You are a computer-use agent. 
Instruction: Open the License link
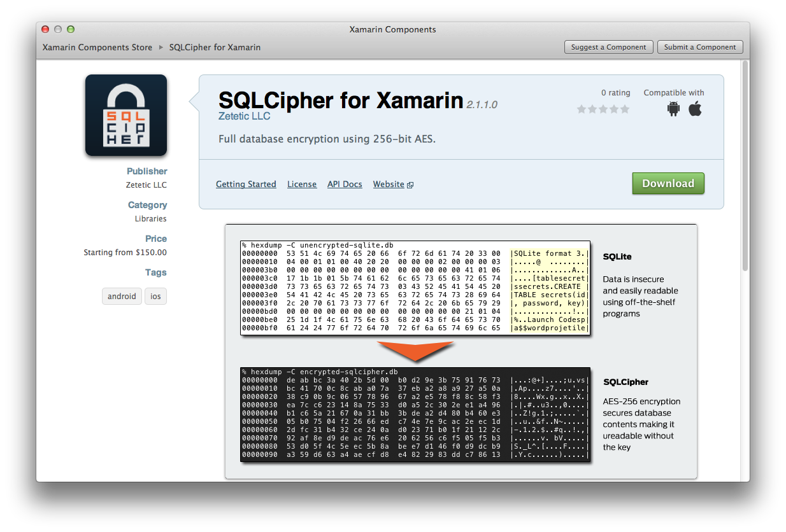pos(302,185)
